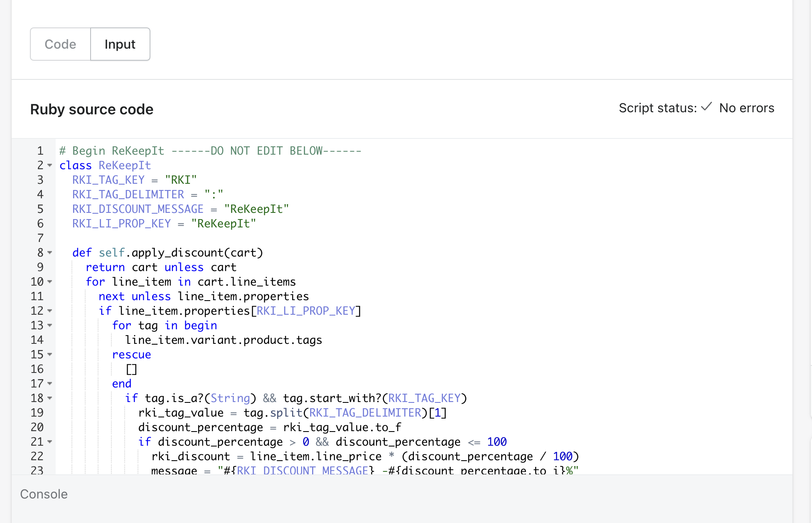Switch to the Input tab

pyautogui.click(x=120, y=44)
